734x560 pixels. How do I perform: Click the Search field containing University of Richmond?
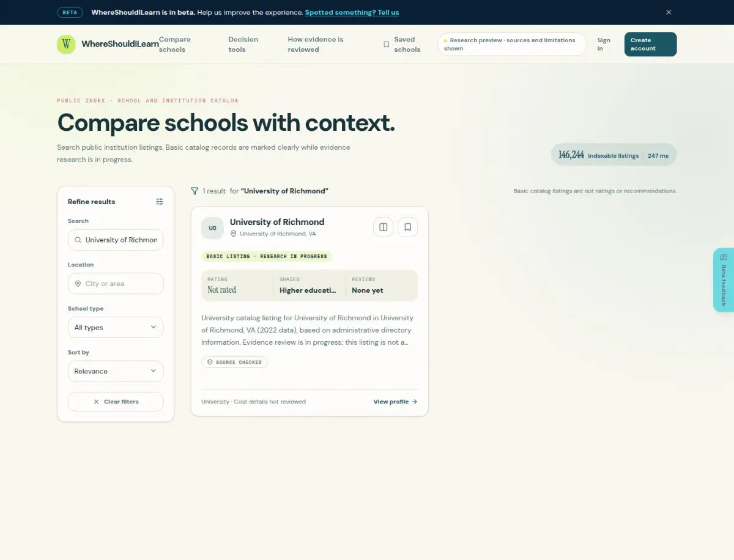116,240
